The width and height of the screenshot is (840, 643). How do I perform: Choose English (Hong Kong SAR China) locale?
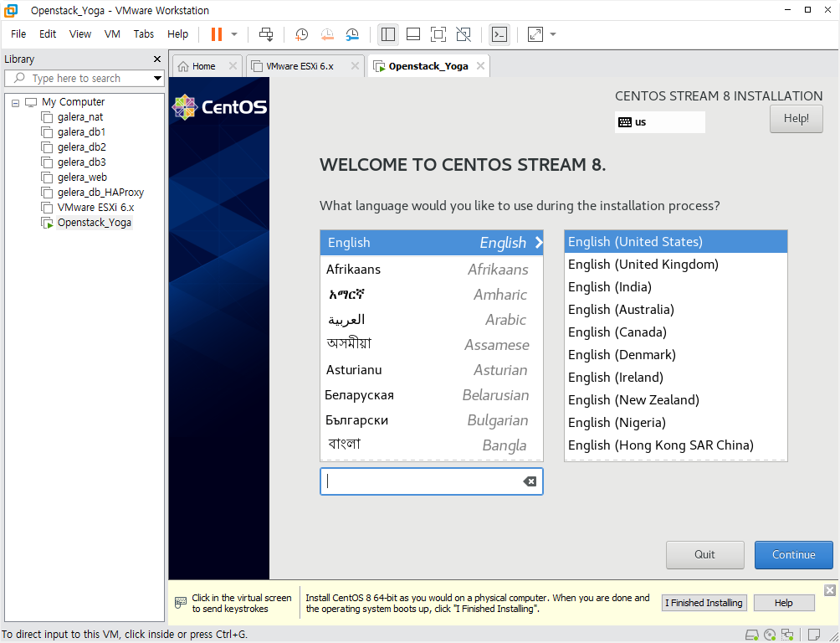[675, 445]
